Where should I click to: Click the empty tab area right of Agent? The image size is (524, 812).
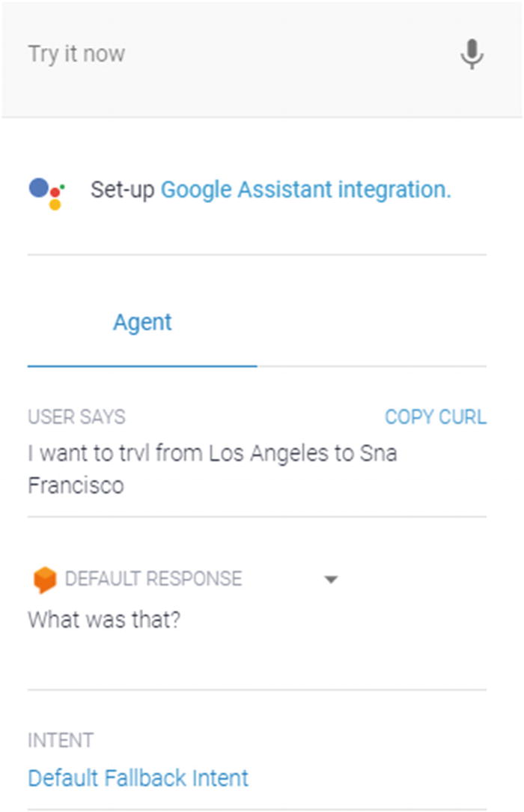(372, 331)
